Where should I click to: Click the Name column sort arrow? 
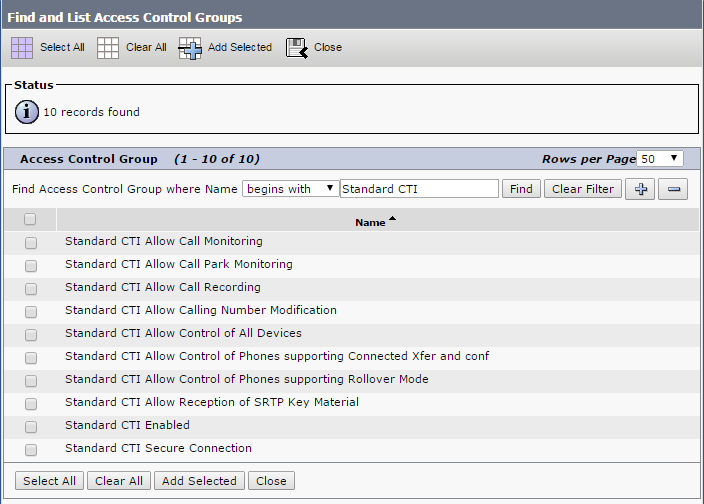click(393, 220)
